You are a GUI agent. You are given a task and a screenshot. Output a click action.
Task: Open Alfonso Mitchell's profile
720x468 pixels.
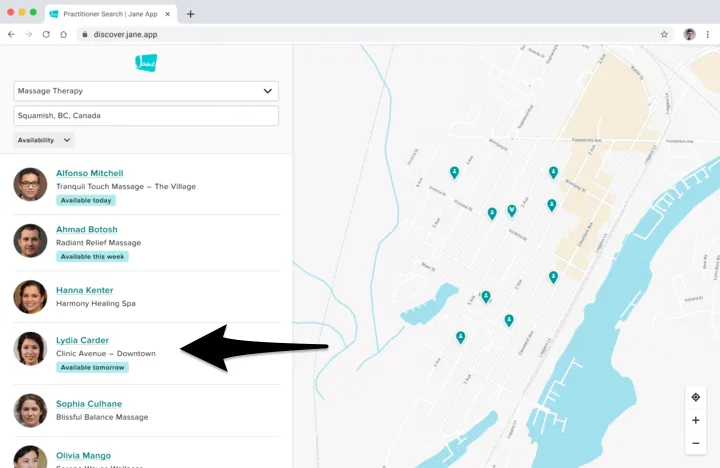point(90,173)
